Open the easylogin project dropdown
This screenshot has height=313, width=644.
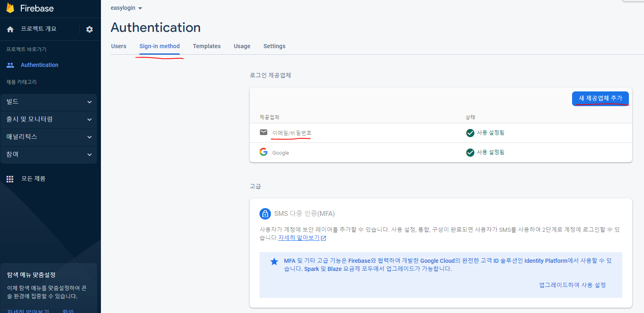point(126,8)
